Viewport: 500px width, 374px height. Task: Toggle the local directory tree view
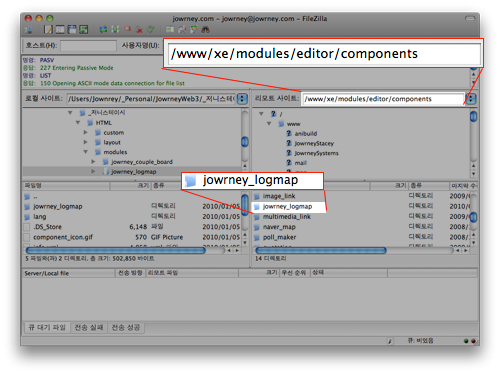[60, 30]
